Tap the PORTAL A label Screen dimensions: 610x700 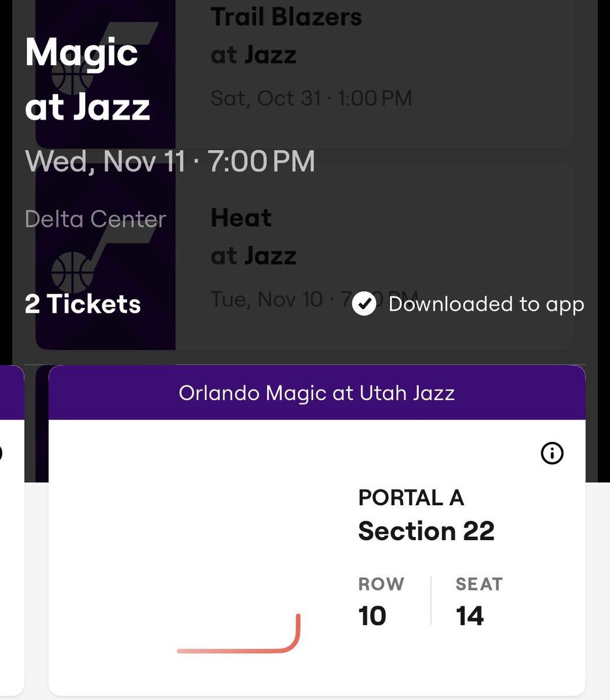pos(411,498)
